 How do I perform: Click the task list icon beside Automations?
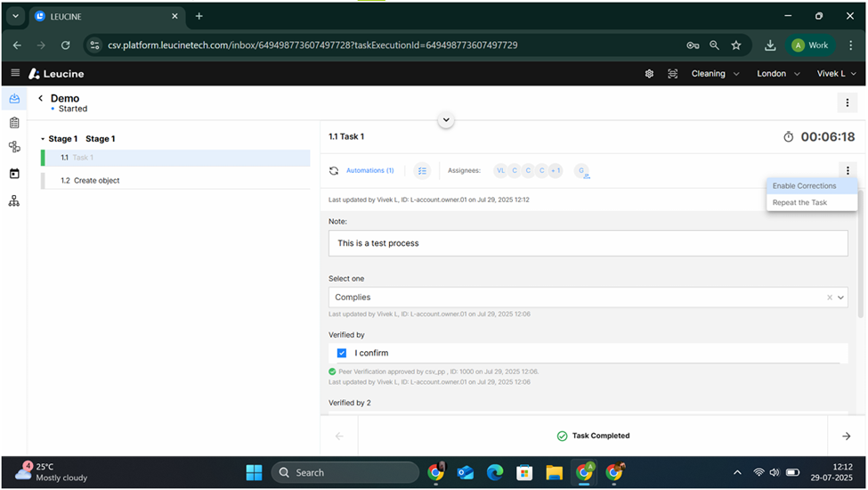tap(422, 170)
